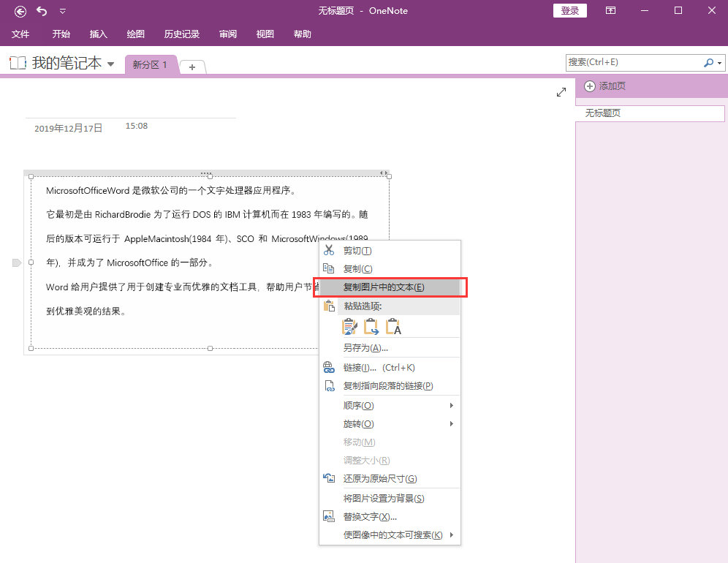
Task: Choose 还原为原始尺寸(G) menu item
Action: click(x=390, y=478)
